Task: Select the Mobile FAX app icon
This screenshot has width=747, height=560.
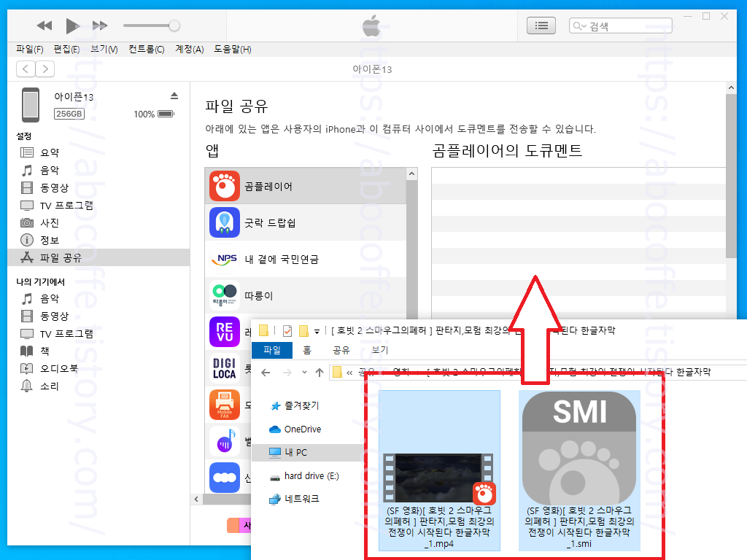Action: click(x=225, y=405)
